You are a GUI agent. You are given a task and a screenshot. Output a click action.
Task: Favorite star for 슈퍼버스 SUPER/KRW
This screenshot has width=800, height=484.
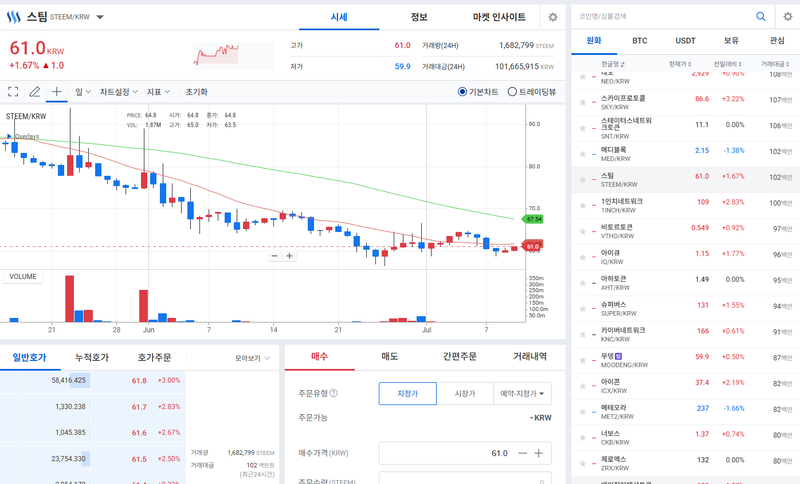click(x=583, y=309)
